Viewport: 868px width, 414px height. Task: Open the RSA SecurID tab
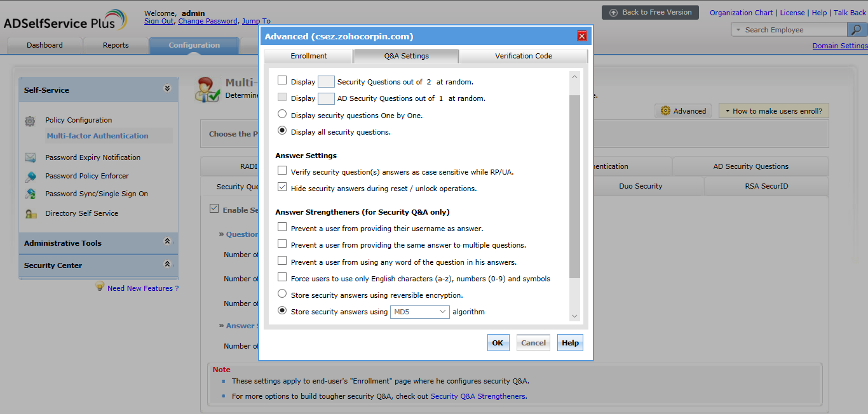click(766, 186)
